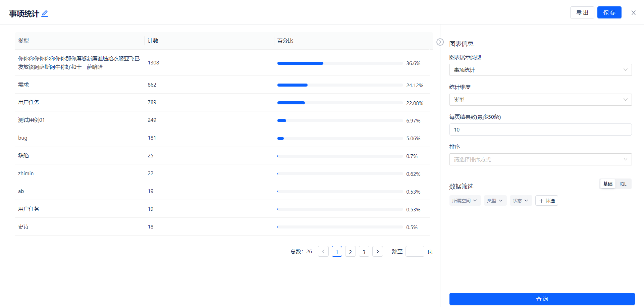Click the 跳至 page jump input box
Screen dimensions: 644x307
415,251
